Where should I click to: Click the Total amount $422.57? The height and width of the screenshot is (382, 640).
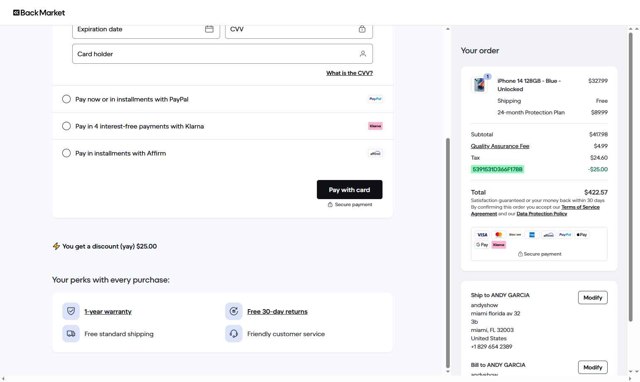pyautogui.click(x=596, y=192)
